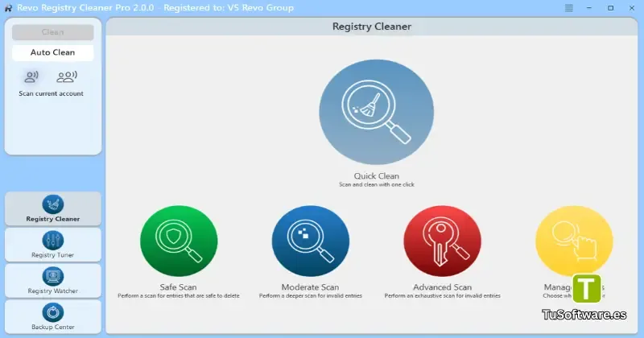Click 'Perform a deeper scan for invalid entries'
Viewport: 644px width, 338px height.
click(x=311, y=295)
